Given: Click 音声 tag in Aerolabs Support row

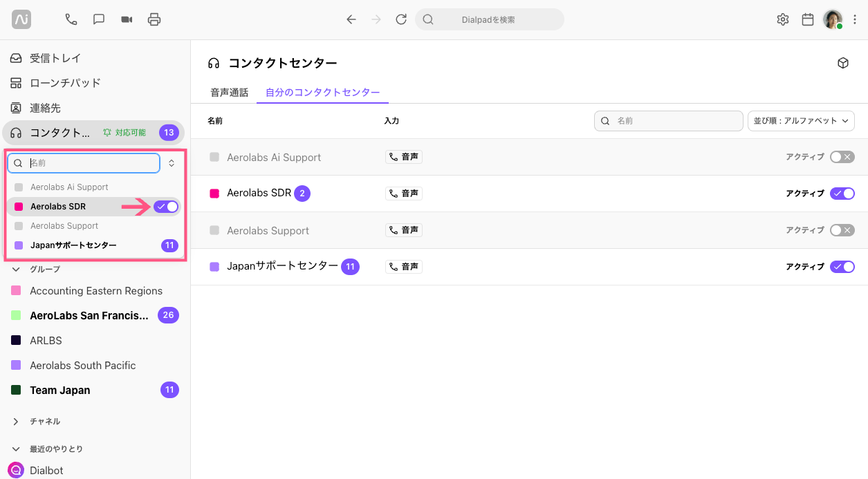Looking at the screenshot, I should click(404, 230).
